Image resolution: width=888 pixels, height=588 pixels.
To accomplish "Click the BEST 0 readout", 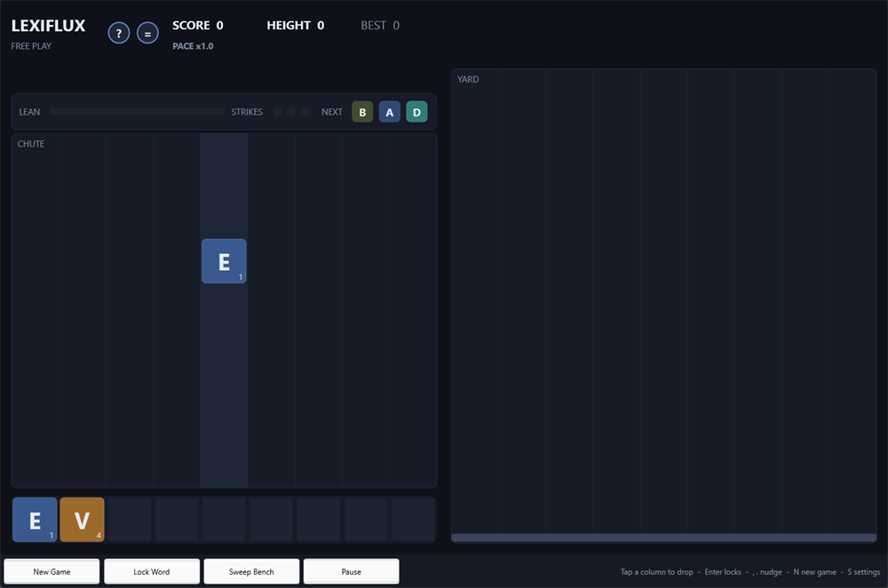I will click(380, 26).
